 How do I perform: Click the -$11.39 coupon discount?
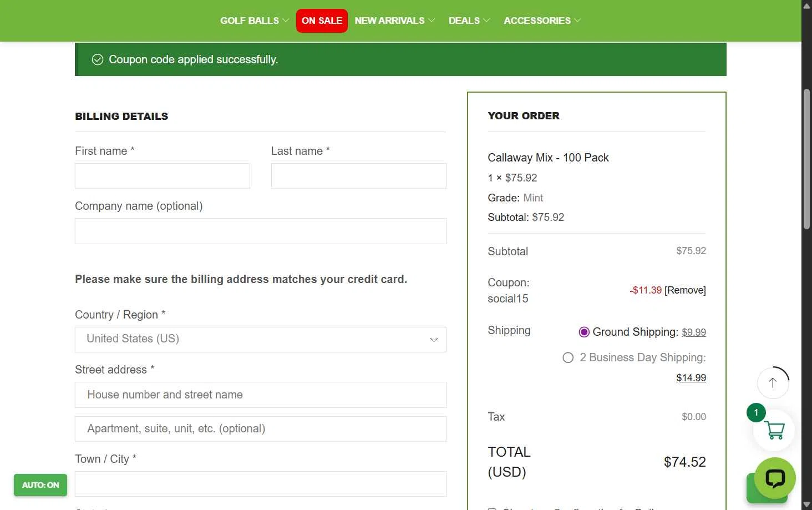tap(646, 290)
